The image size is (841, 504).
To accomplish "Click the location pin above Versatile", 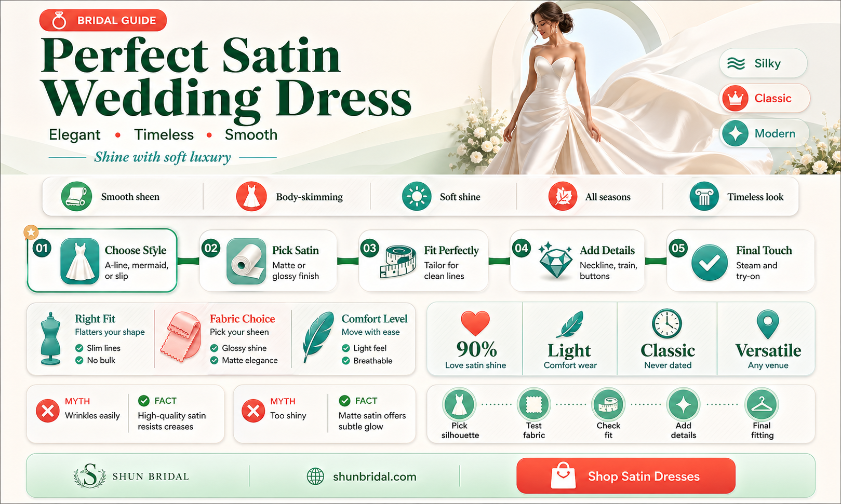I will (768, 325).
